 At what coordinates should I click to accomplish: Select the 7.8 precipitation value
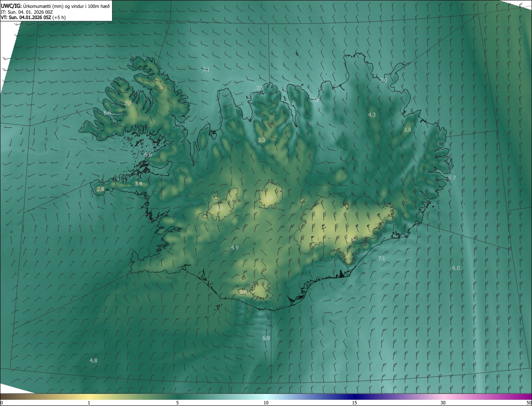pyautogui.click(x=315, y=100)
